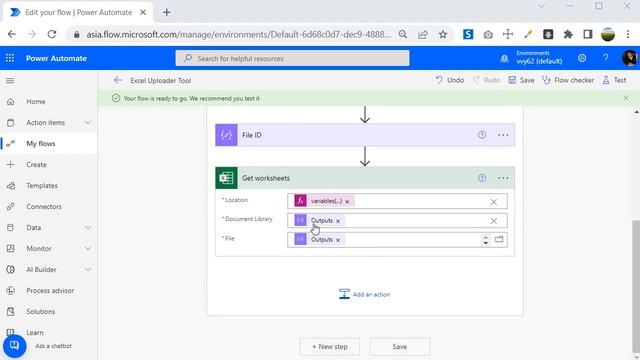Click the Excel icon on Get worksheets
Viewport: 640px width, 360px height.
226,178
